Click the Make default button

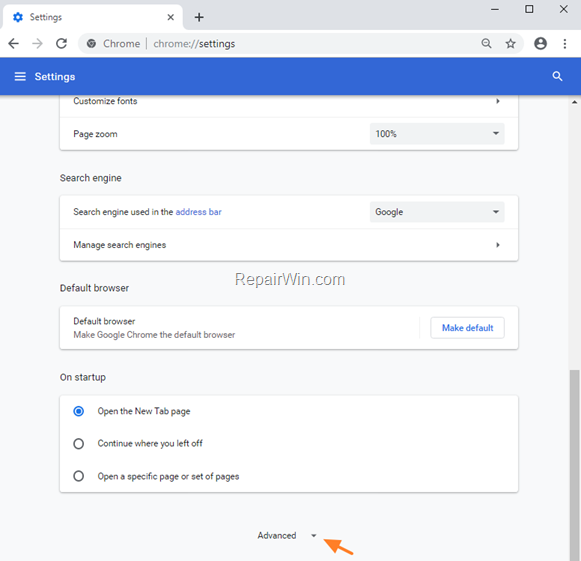coord(467,328)
